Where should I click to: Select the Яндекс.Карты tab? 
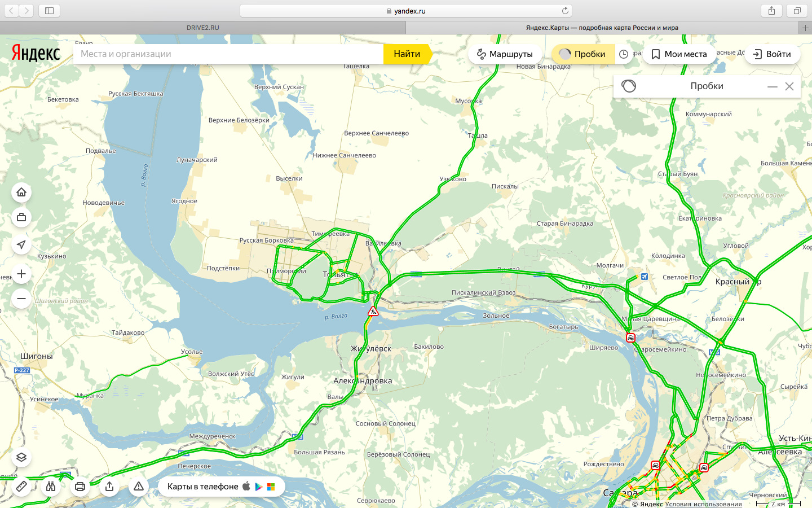[x=602, y=28]
